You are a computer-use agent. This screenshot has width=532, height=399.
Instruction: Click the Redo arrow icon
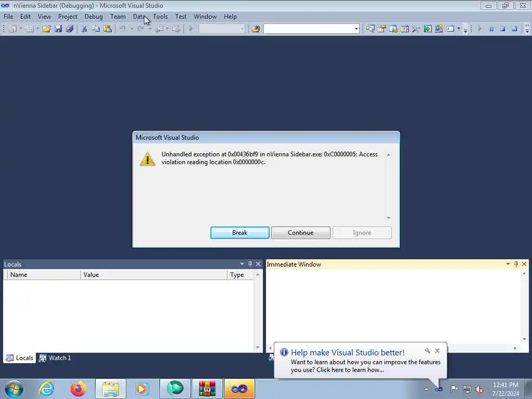coord(140,29)
